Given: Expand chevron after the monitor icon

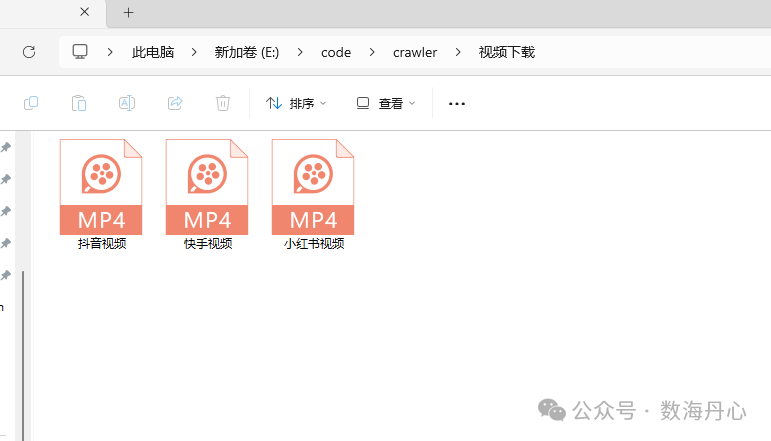Looking at the screenshot, I should 110,52.
